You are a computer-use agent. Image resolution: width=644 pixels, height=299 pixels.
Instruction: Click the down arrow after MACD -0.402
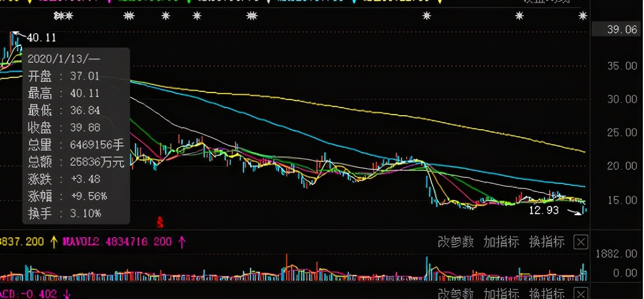(66, 294)
